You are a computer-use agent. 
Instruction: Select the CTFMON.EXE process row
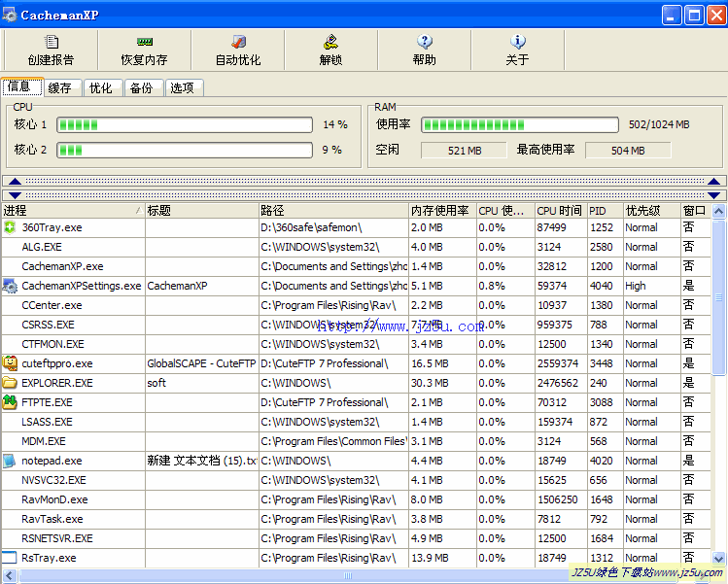point(356,344)
